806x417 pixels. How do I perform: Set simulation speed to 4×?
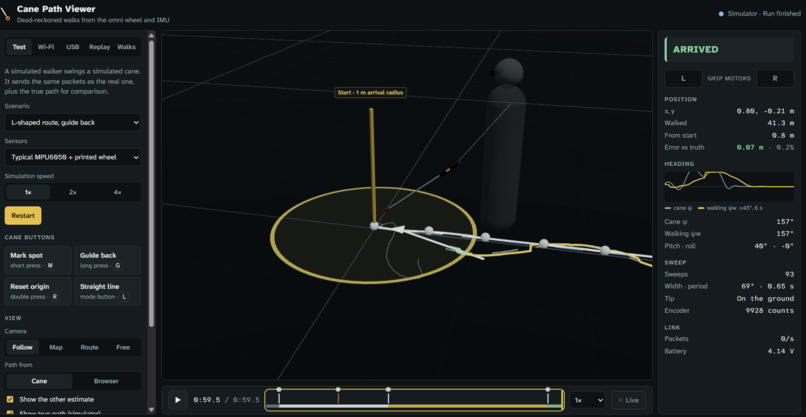click(117, 192)
